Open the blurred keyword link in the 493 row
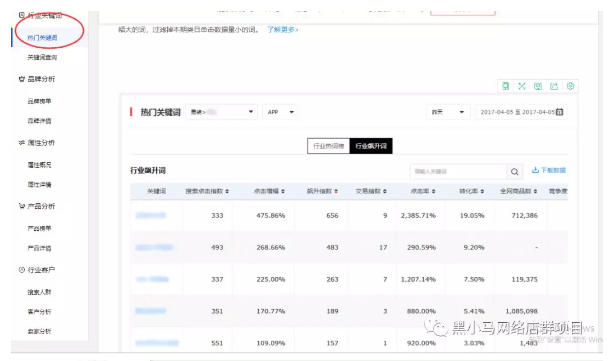The image size is (609, 361). [x=156, y=247]
